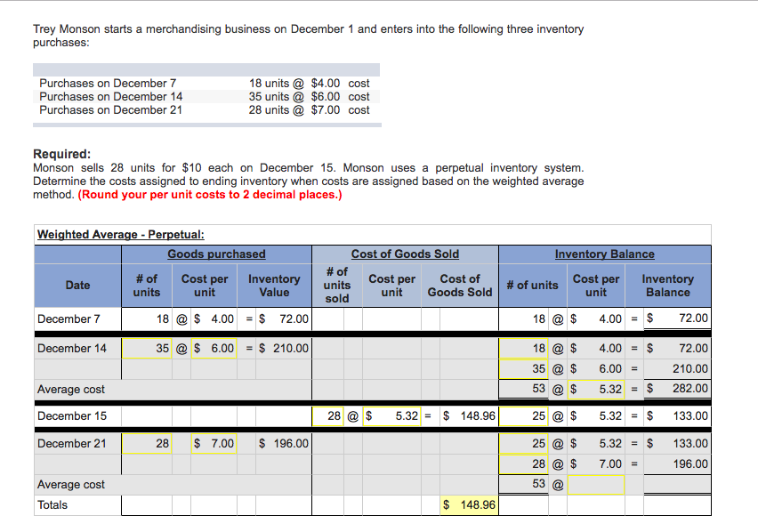Click the "28 units @ $7.00 cost" purchase detail
This screenshot has width=758, height=532.
[310, 110]
